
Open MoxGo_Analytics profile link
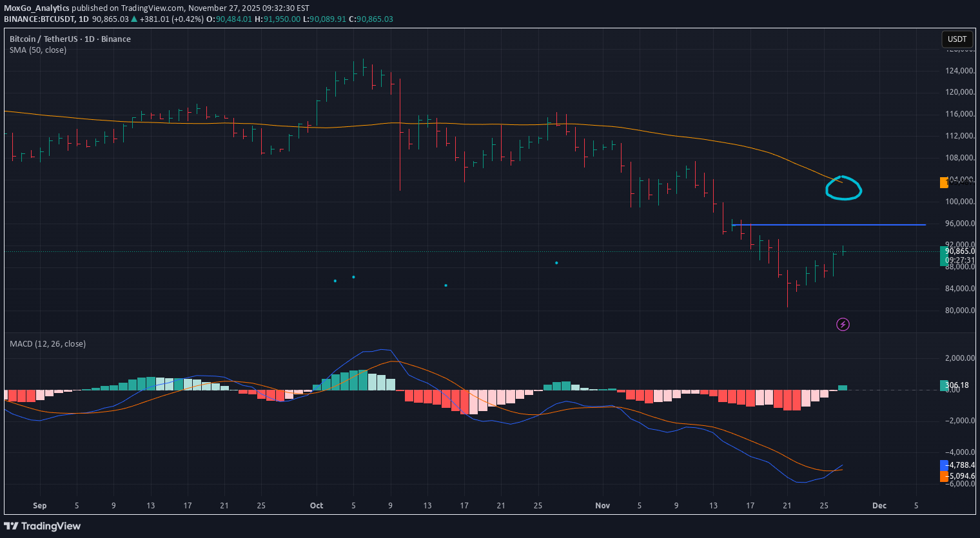click(x=37, y=8)
